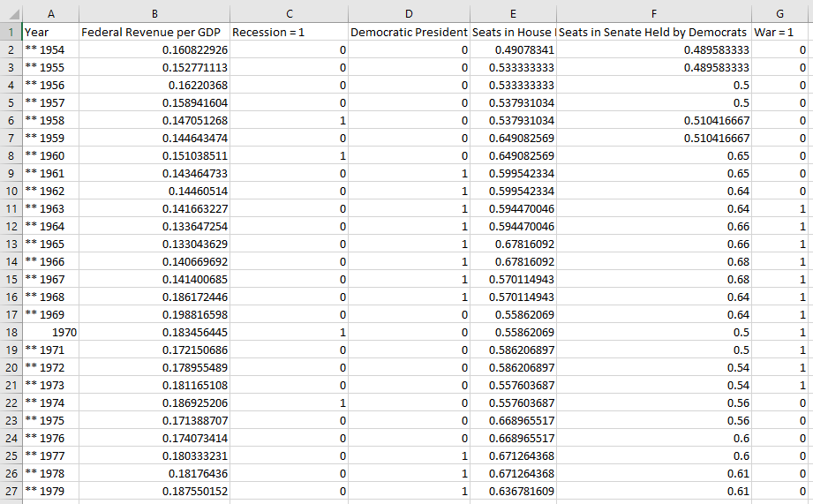Select column G header
This screenshot has height=504, width=813.
coord(779,14)
